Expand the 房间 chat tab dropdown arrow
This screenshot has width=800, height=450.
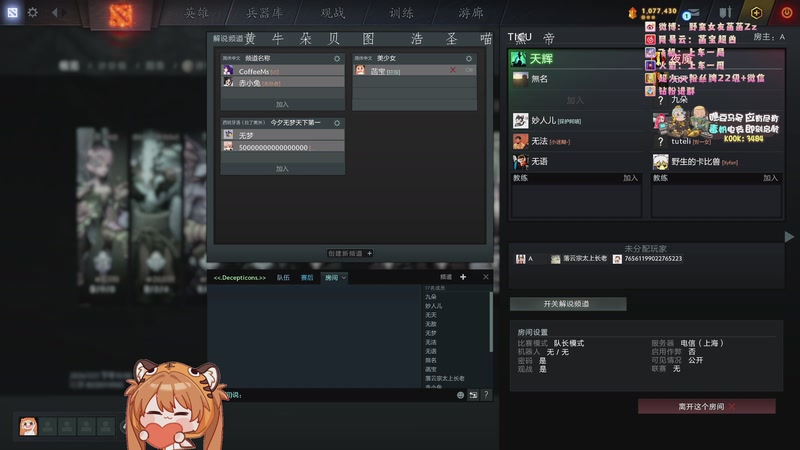pyautogui.click(x=344, y=278)
